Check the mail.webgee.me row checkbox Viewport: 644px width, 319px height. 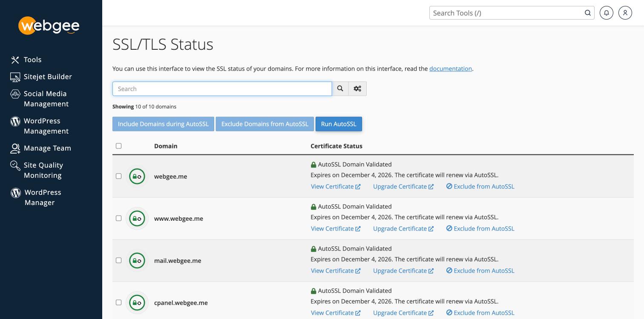119,260
